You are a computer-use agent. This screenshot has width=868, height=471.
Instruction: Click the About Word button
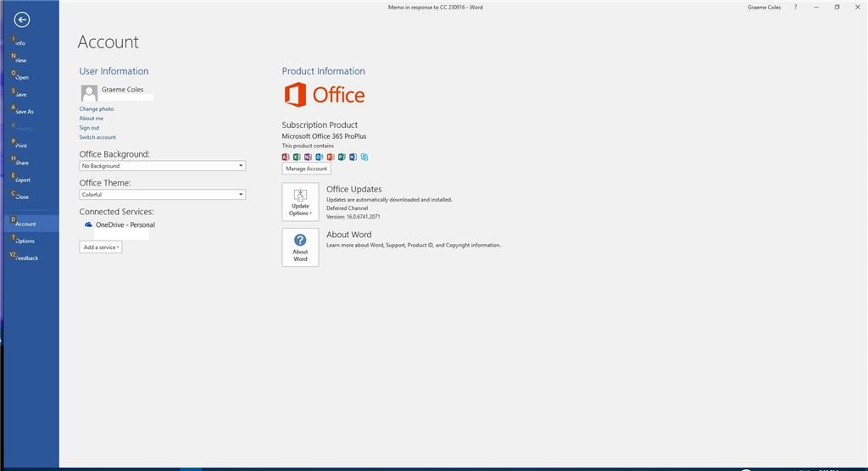point(300,247)
